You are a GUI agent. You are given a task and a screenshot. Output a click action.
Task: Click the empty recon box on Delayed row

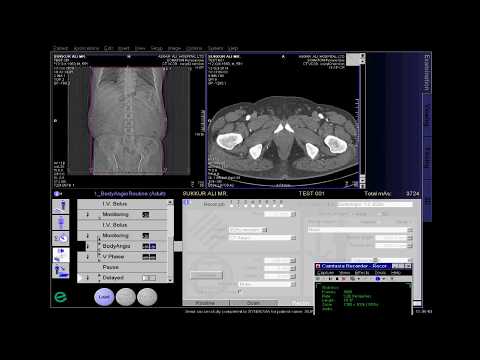pos(149,278)
